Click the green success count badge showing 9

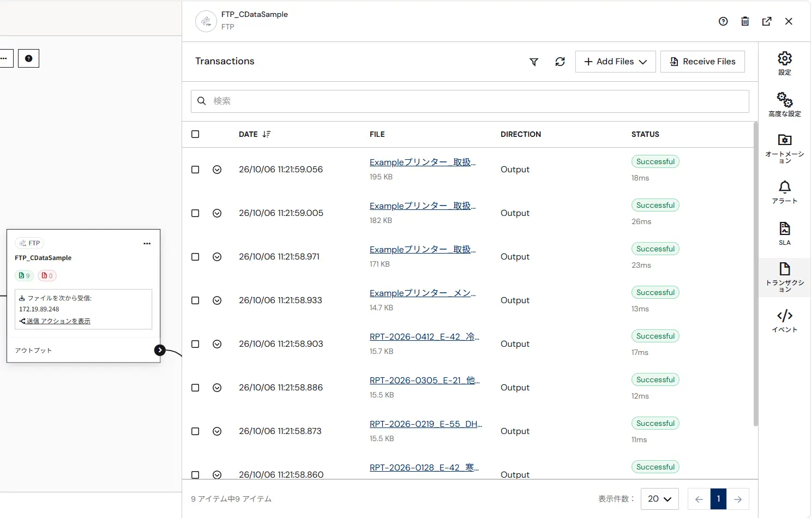click(x=24, y=276)
